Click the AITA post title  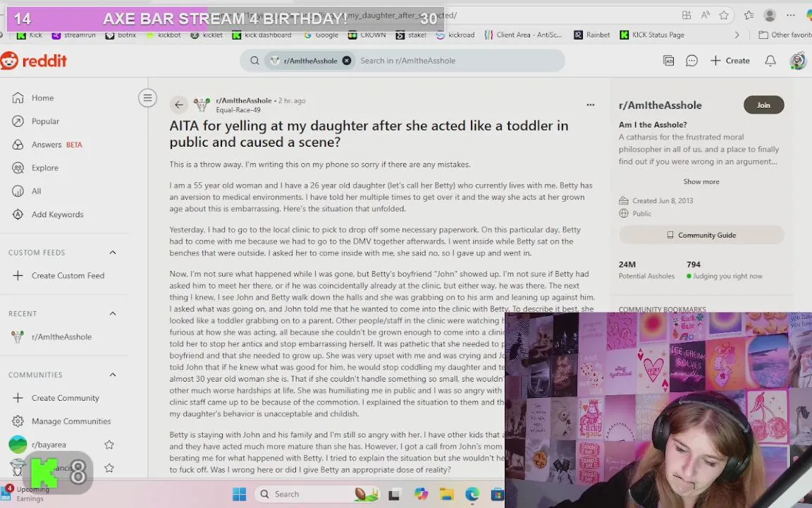[x=369, y=134]
